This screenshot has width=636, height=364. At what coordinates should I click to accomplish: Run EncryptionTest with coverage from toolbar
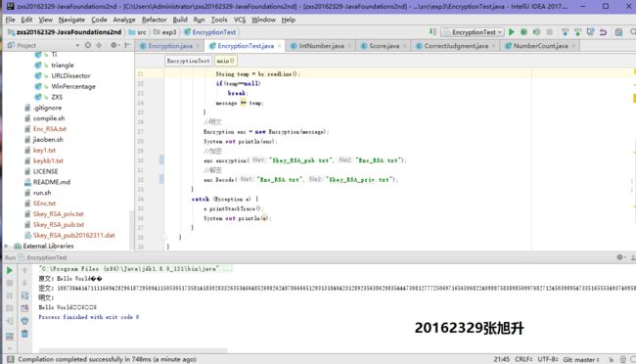(536, 31)
